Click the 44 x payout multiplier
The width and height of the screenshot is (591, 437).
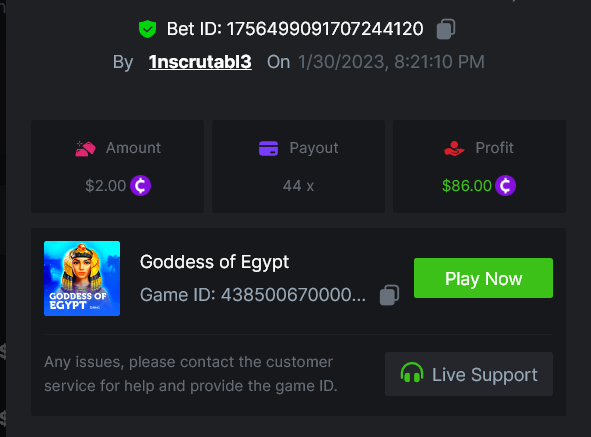pyautogui.click(x=299, y=186)
